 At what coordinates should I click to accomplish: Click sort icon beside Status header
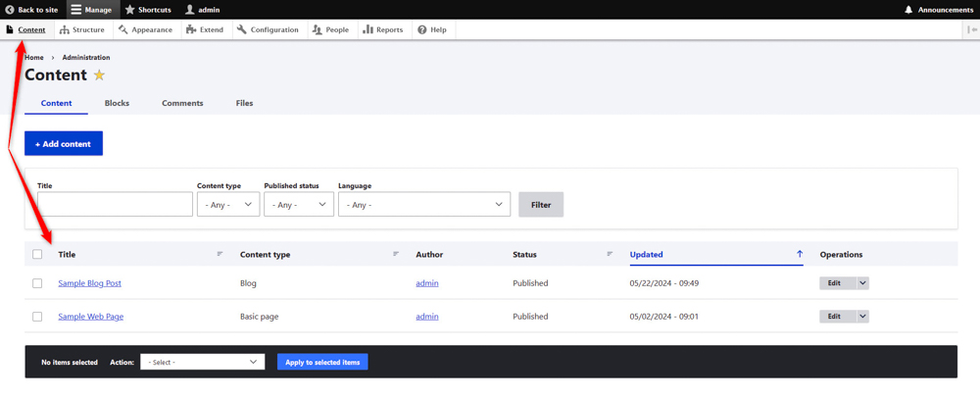pos(610,254)
